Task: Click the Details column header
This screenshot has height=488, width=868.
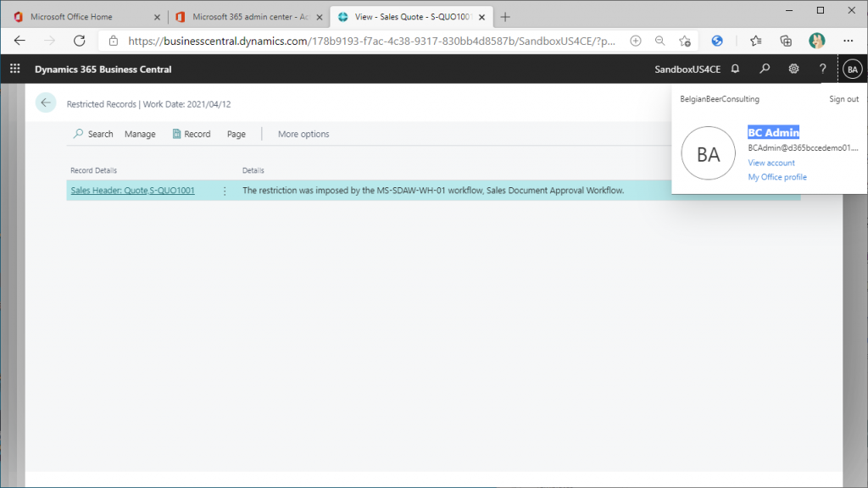Action: [x=253, y=170]
